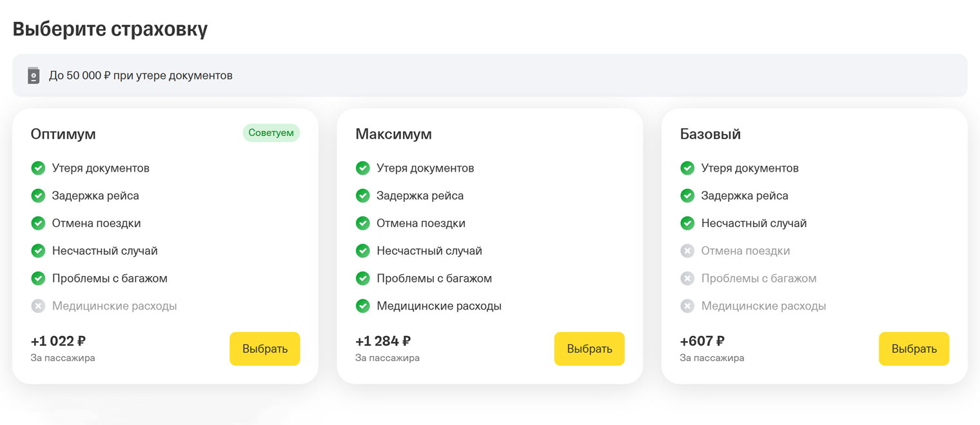Click green check beside Максимум Проблемы с багажом
This screenshot has height=425, width=980.
(363, 278)
